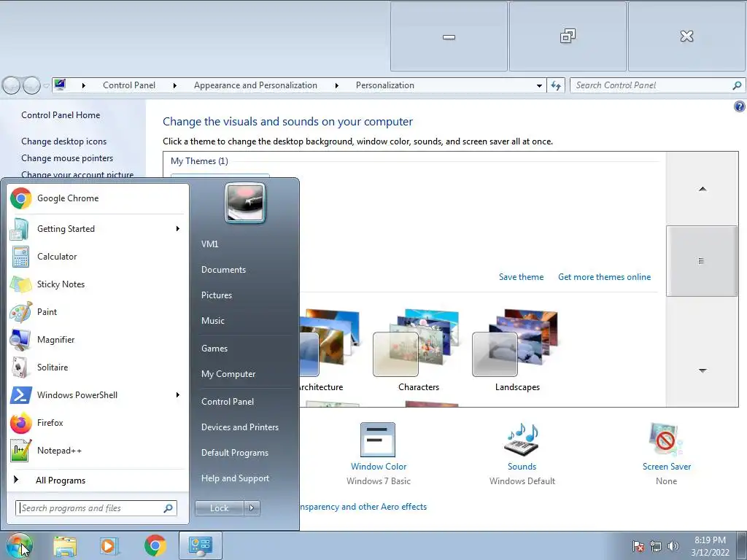Start Magnifier from Start menu
The image size is (747, 560).
(x=98, y=340)
